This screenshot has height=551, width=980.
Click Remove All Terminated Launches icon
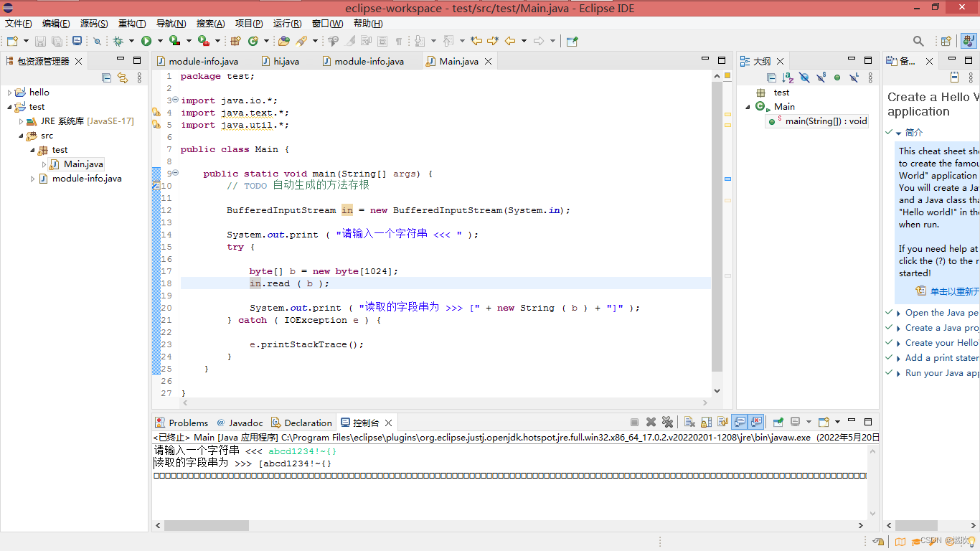667,422
